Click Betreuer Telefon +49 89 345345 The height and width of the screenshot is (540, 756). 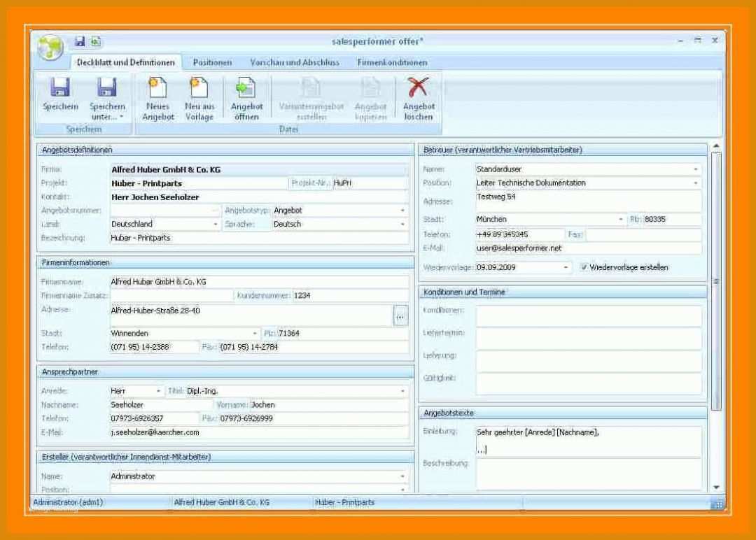[x=519, y=234]
